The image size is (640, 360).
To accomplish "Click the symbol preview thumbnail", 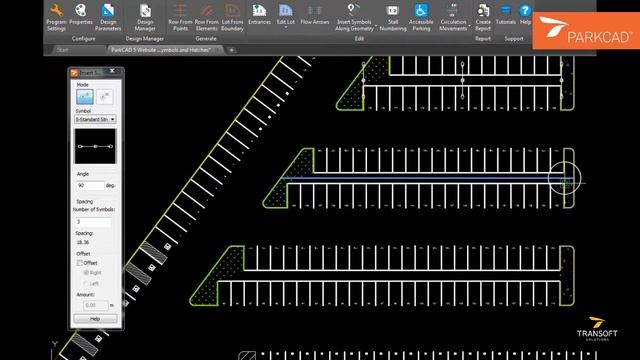I will pos(95,146).
